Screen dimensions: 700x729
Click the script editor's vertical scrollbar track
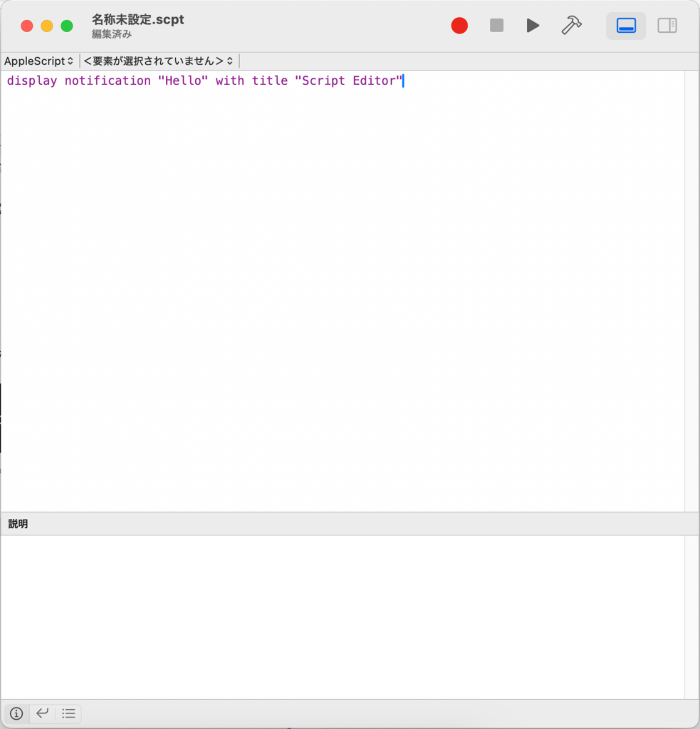(x=691, y=285)
